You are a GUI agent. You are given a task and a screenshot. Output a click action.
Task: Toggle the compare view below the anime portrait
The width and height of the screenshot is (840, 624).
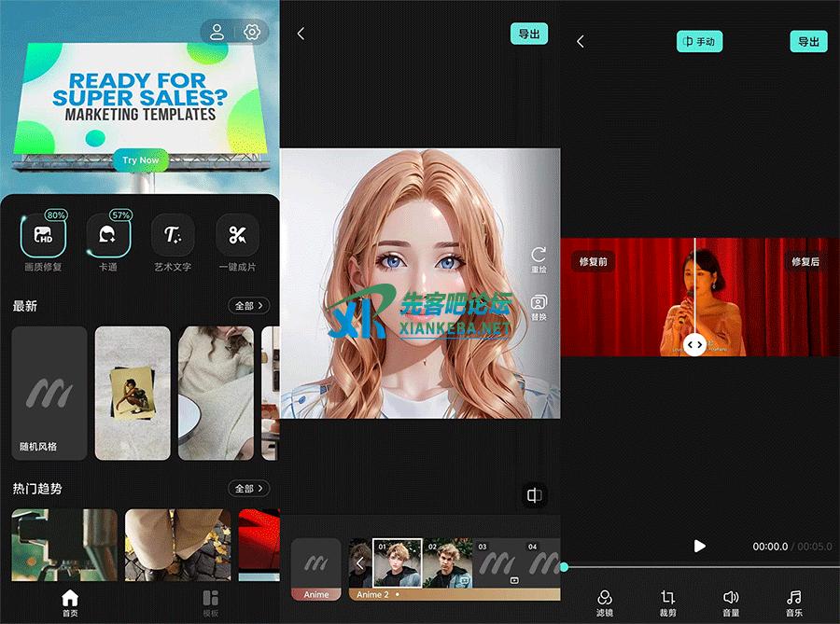[534, 495]
